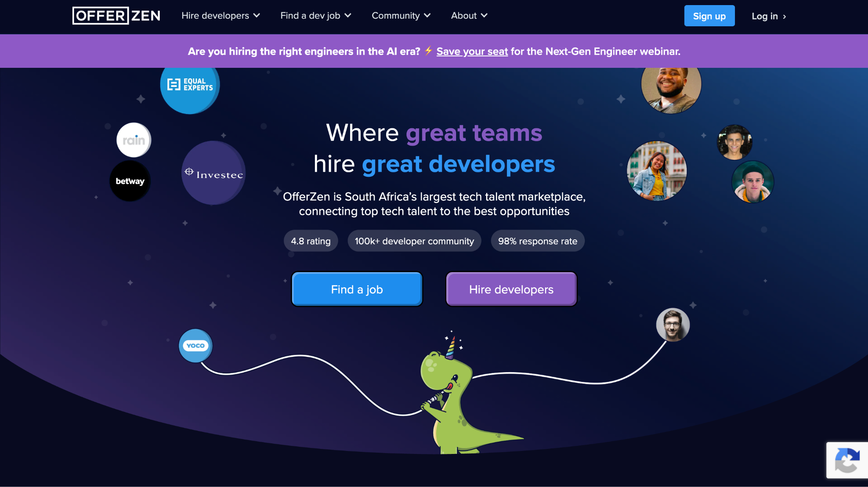Open the Find a dev job menu
This screenshot has height=487, width=868.
coord(316,16)
